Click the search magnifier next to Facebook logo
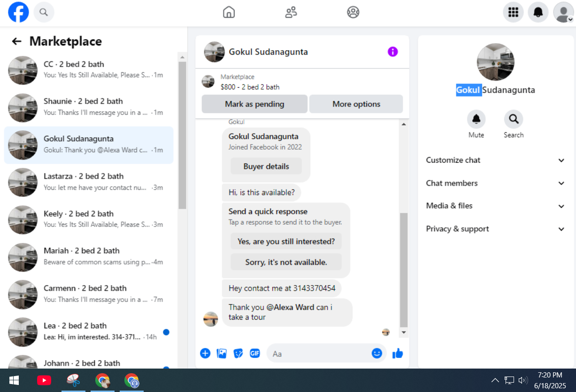 (x=44, y=12)
